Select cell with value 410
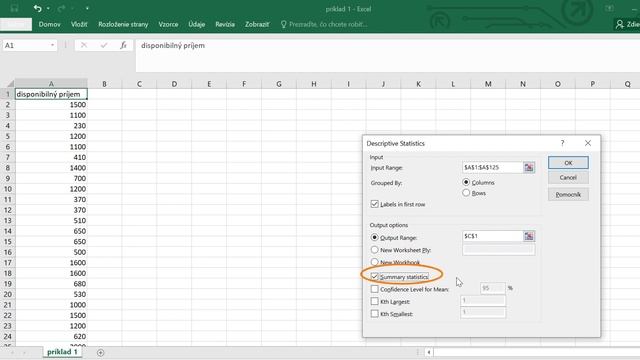The height and width of the screenshot is (360, 640). click(x=51, y=157)
